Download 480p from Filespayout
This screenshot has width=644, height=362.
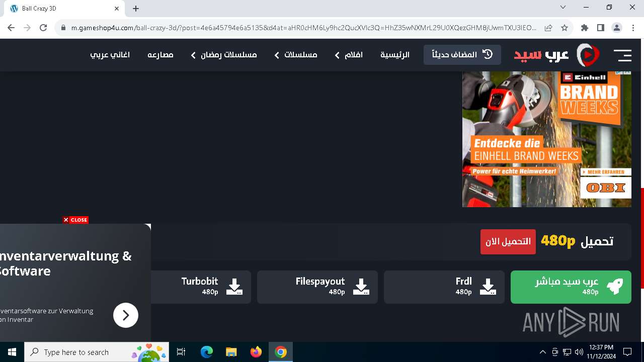point(317,287)
